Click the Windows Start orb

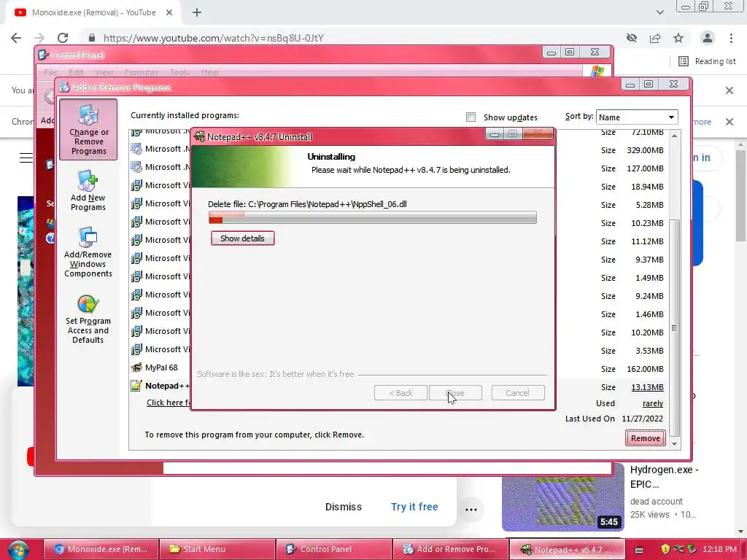18,550
